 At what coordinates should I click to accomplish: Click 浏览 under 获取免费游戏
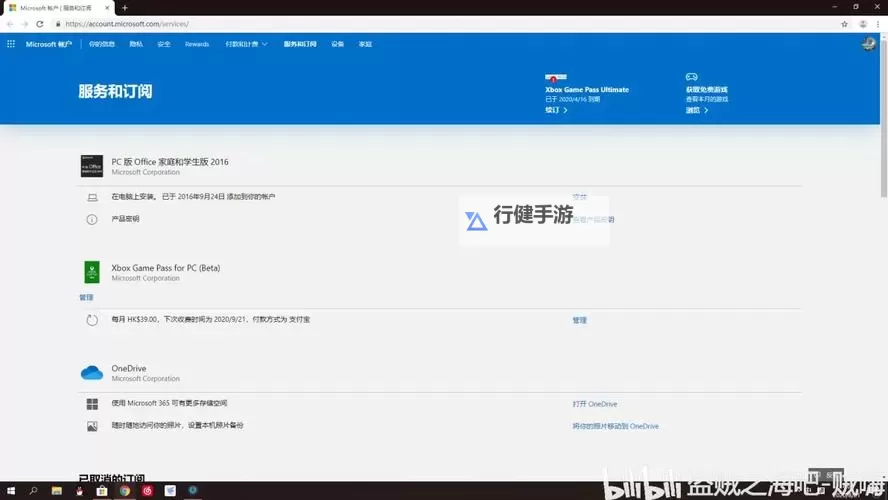tap(697, 110)
